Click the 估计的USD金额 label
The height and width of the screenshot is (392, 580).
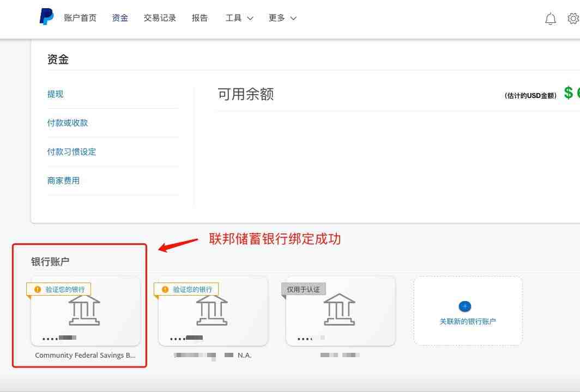point(530,95)
